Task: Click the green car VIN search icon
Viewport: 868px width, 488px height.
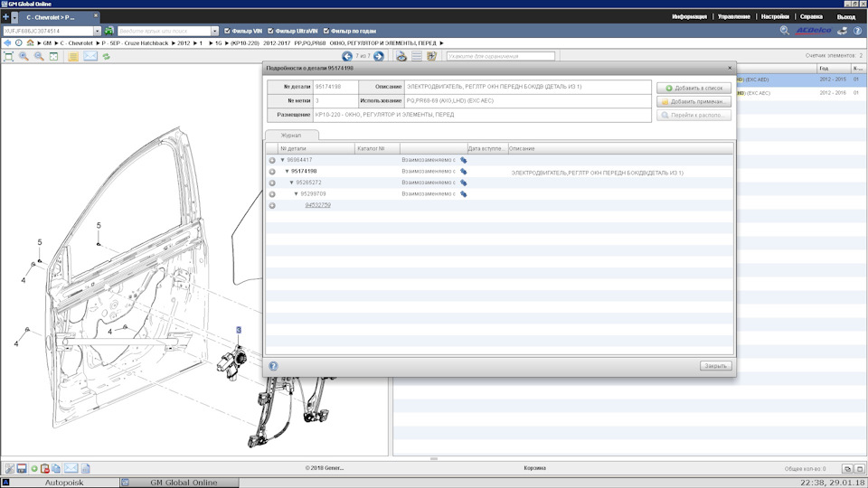Action: click(109, 31)
